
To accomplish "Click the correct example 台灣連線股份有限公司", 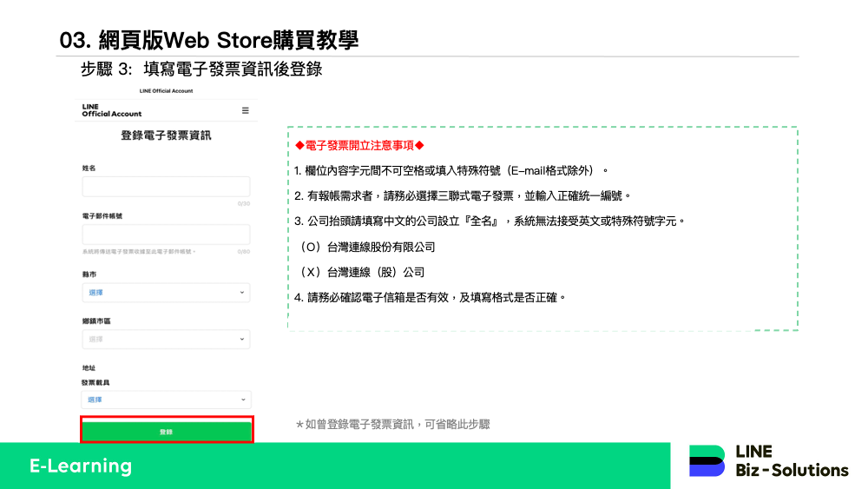I will click(x=366, y=247).
